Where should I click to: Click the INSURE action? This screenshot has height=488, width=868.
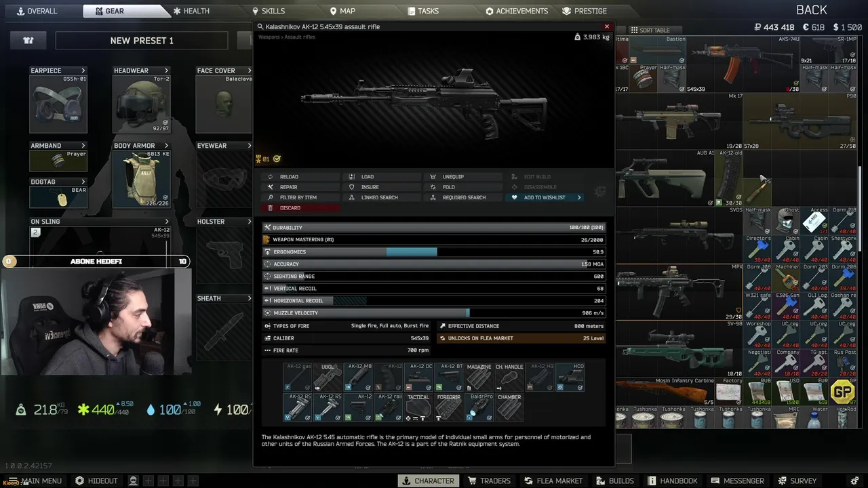382,187
